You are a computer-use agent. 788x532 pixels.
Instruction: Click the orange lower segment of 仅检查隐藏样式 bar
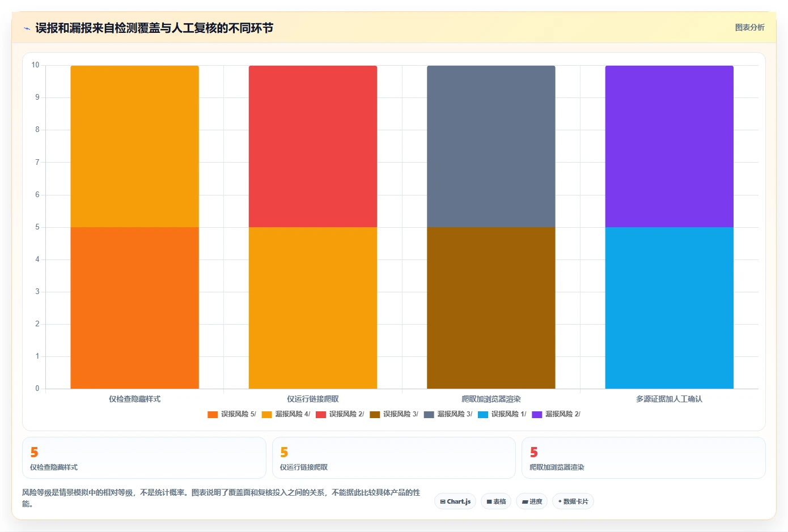coord(134,308)
